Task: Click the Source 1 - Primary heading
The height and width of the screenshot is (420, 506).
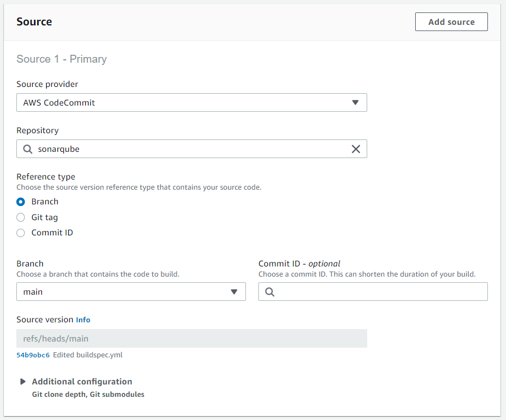Action: [62, 59]
